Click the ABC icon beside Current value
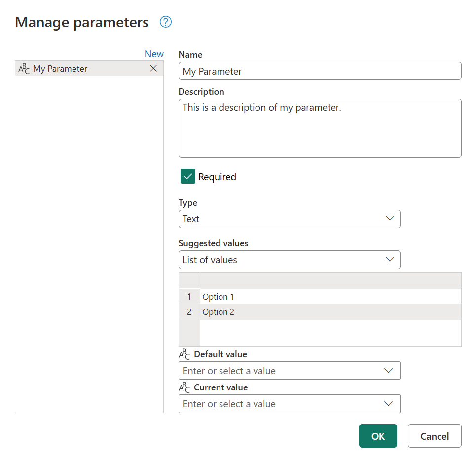Image resolution: width=476 pixels, height=464 pixels. [184, 387]
